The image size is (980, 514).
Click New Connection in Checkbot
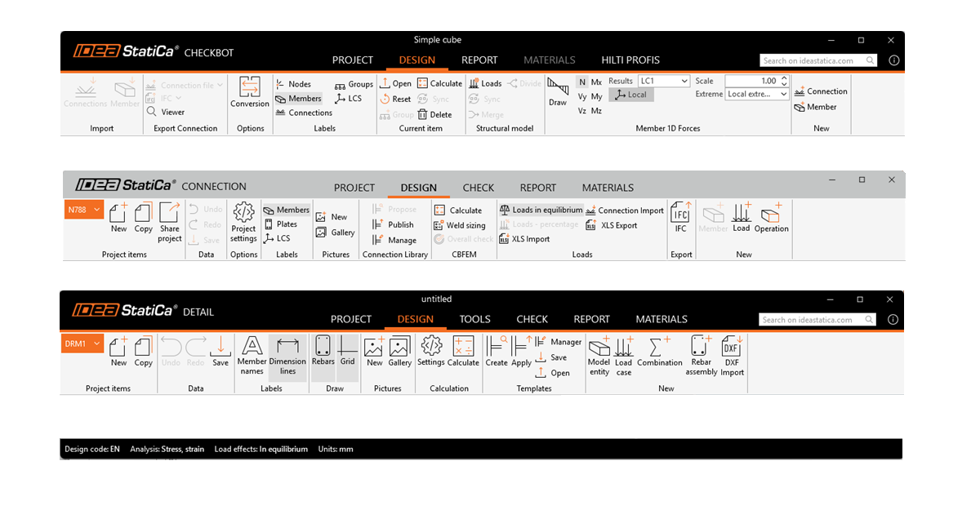(821, 91)
